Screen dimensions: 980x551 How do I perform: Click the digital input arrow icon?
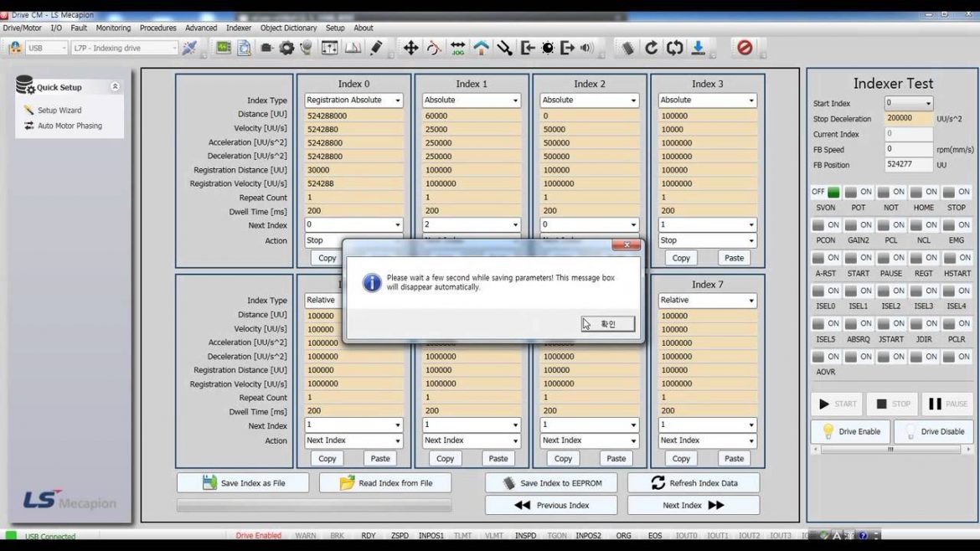tap(528, 48)
